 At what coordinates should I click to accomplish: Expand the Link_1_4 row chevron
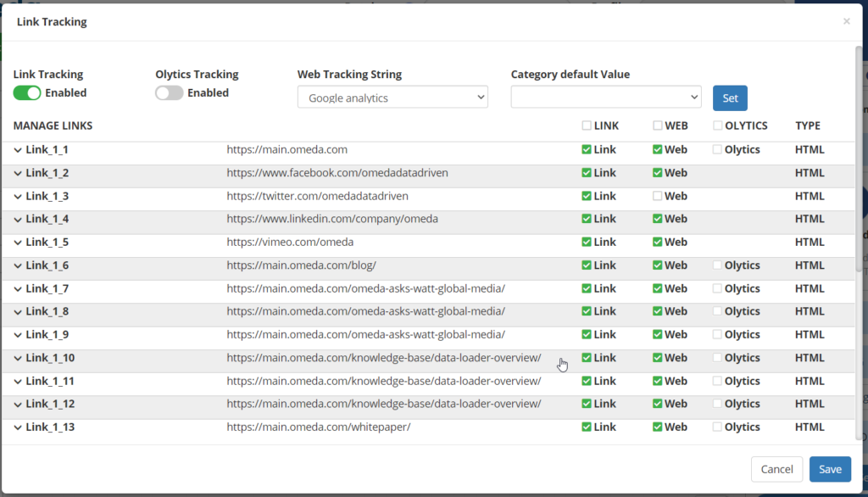18,219
